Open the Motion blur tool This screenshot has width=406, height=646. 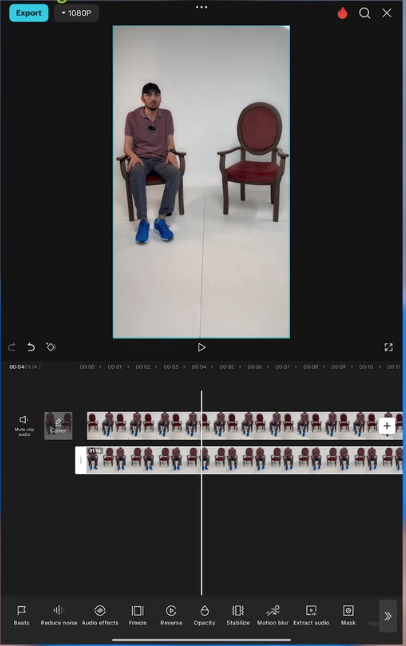272,616
